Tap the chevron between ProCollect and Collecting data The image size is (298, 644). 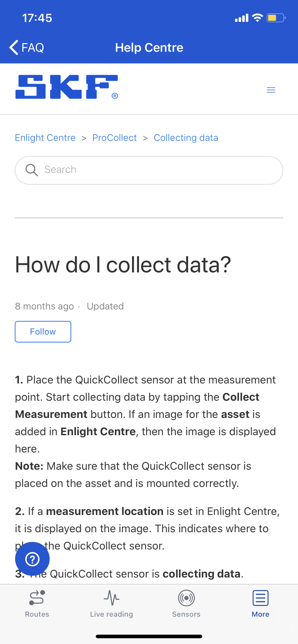coord(145,138)
